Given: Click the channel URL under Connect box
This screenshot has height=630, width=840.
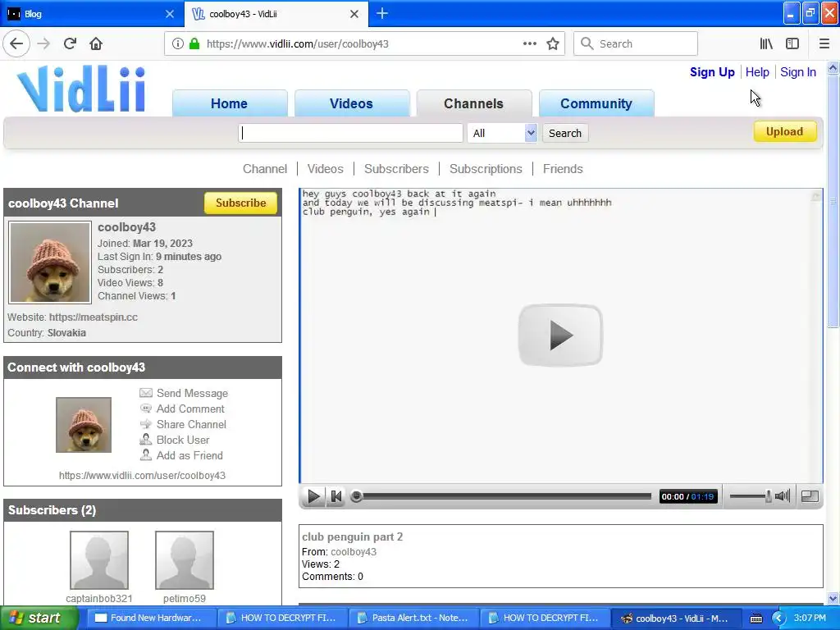Looking at the screenshot, I should point(142,475).
